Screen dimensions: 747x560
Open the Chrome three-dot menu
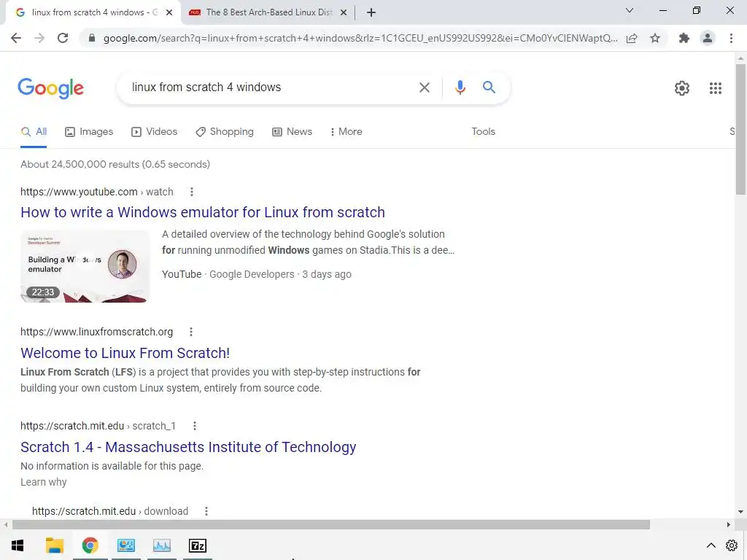coord(731,38)
